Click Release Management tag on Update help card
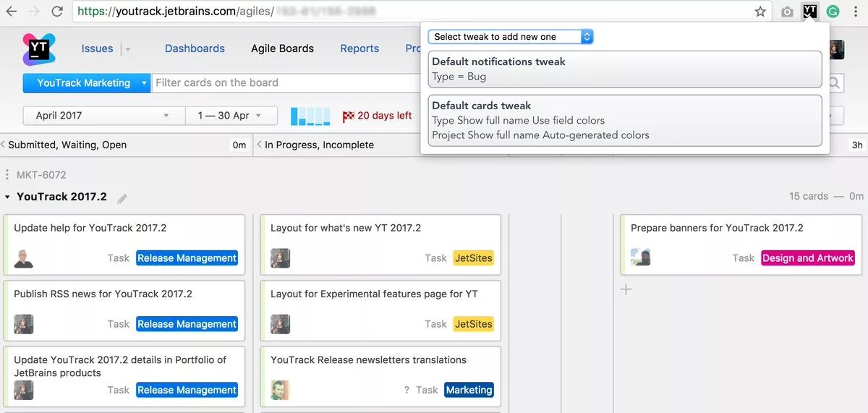This screenshot has width=868, height=413. pos(187,258)
